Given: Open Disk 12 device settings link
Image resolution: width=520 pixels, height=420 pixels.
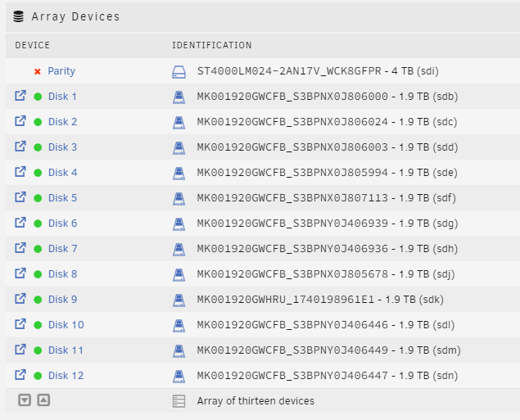Looking at the screenshot, I should (x=66, y=375).
